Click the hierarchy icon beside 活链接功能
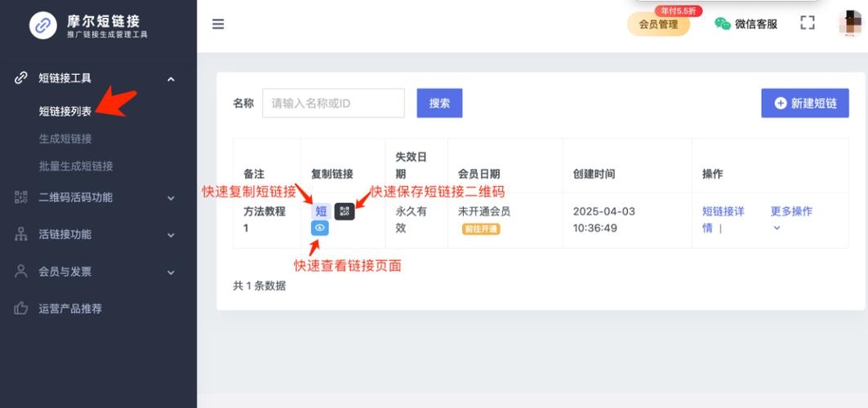Viewport: 868px width, 408px height. (20, 234)
